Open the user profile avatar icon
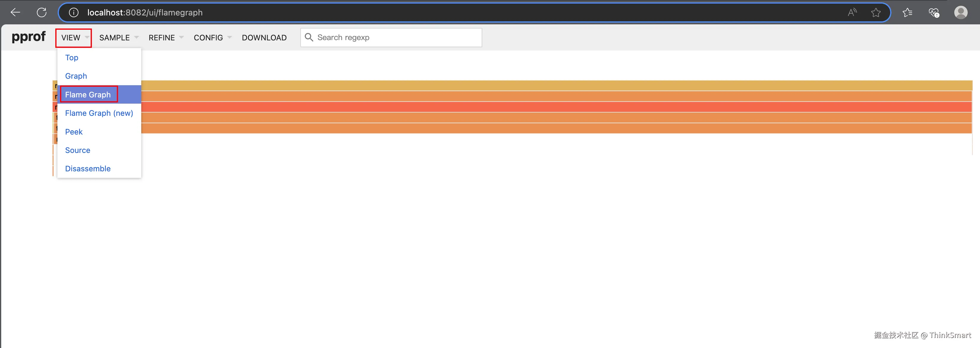This screenshot has height=348, width=980. (x=961, y=12)
